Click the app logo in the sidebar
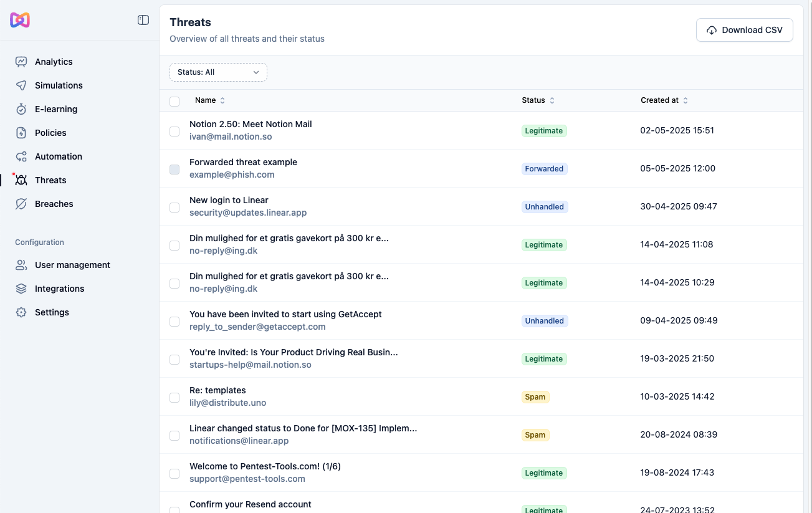 click(x=20, y=20)
